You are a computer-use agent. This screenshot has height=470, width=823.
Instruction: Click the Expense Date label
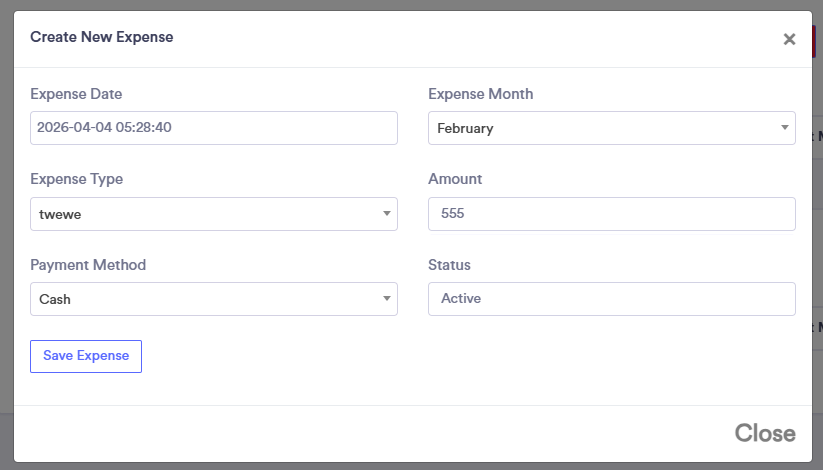tap(76, 94)
